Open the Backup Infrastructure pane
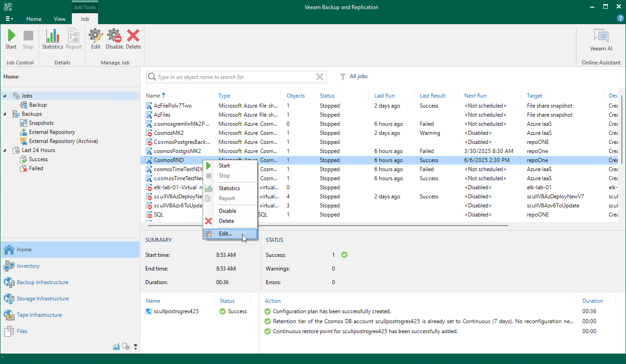Viewport: 626px width, 364px height. click(70, 282)
